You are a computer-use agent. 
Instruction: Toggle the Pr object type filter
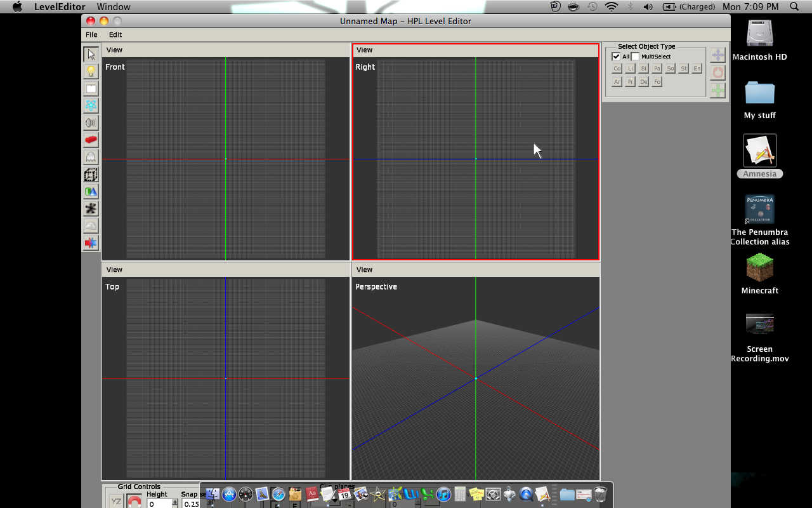631,82
